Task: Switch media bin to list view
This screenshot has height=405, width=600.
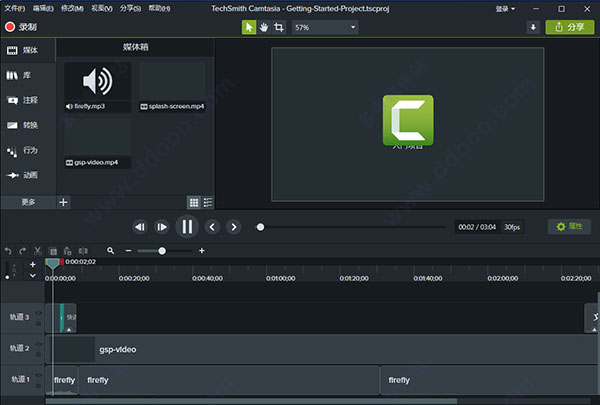Action: (208, 202)
